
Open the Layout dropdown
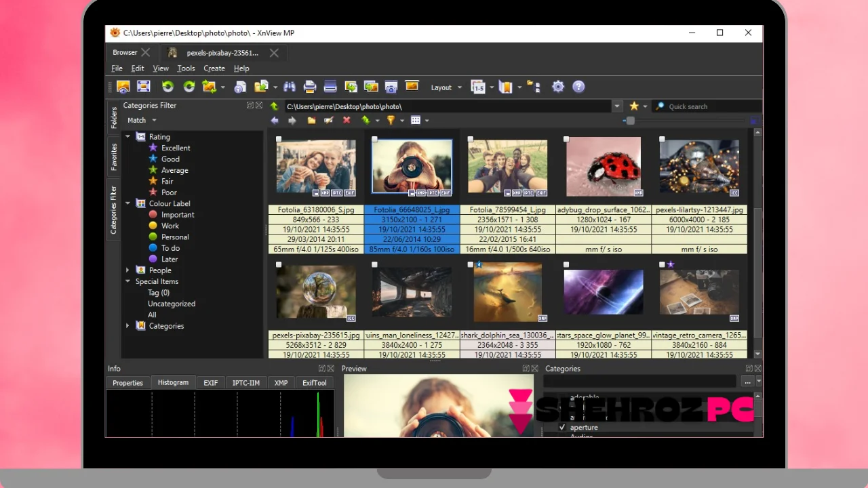click(446, 87)
